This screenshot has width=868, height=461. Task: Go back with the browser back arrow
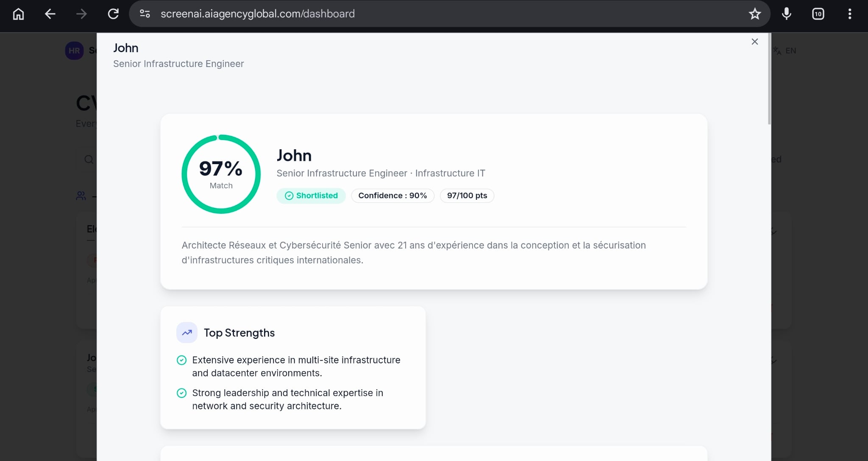pyautogui.click(x=50, y=14)
